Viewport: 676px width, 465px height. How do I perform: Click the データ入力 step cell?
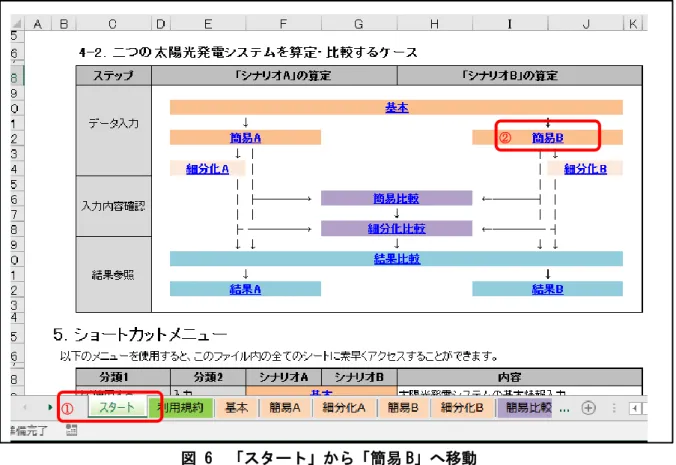(x=113, y=130)
